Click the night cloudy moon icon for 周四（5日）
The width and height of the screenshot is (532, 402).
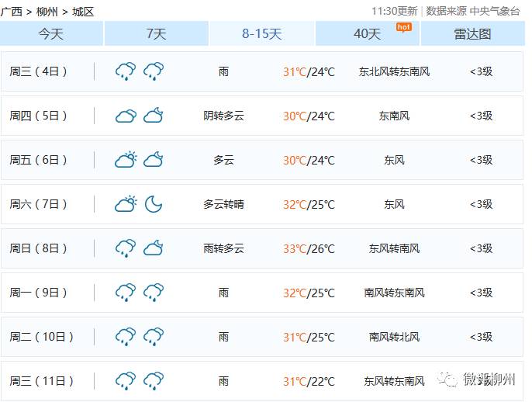154,115
